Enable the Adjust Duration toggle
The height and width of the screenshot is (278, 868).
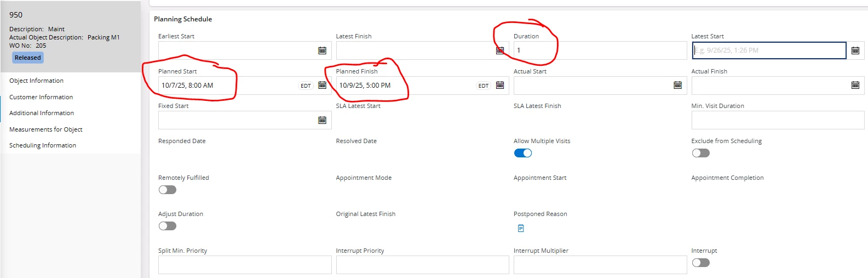(168, 226)
